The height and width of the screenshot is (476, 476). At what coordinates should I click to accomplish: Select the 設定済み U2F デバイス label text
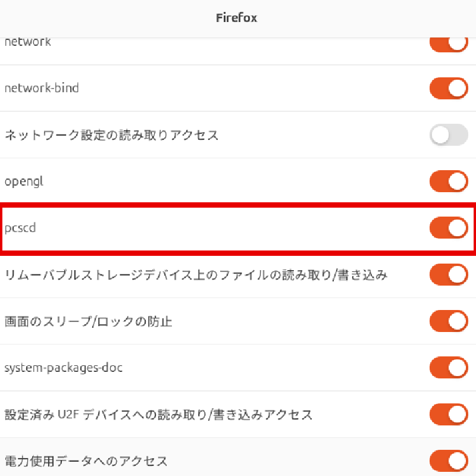[x=158, y=415]
